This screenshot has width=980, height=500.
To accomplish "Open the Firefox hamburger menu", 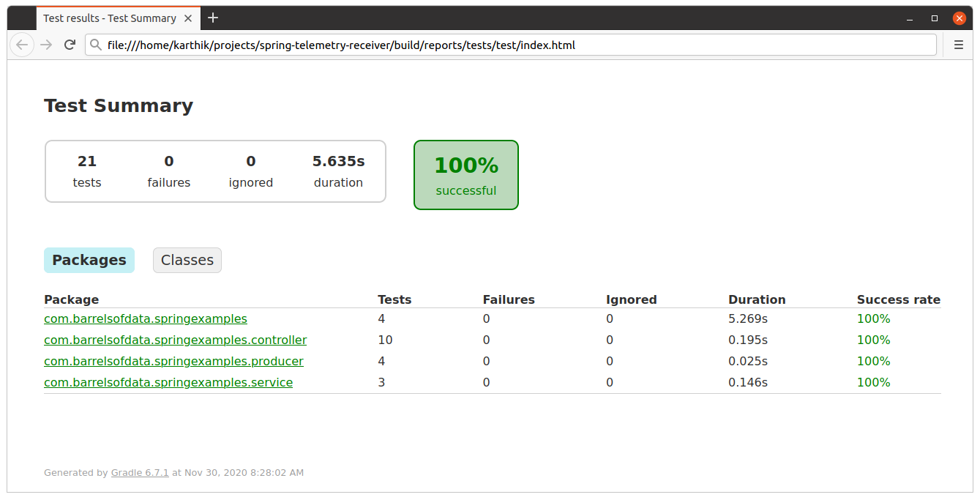I will tap(959, 45).
